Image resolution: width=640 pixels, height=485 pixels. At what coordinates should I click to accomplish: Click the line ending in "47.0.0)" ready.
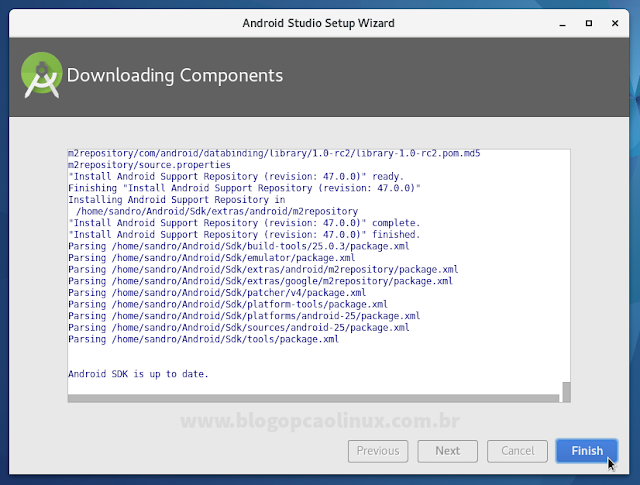pos(236,176)
